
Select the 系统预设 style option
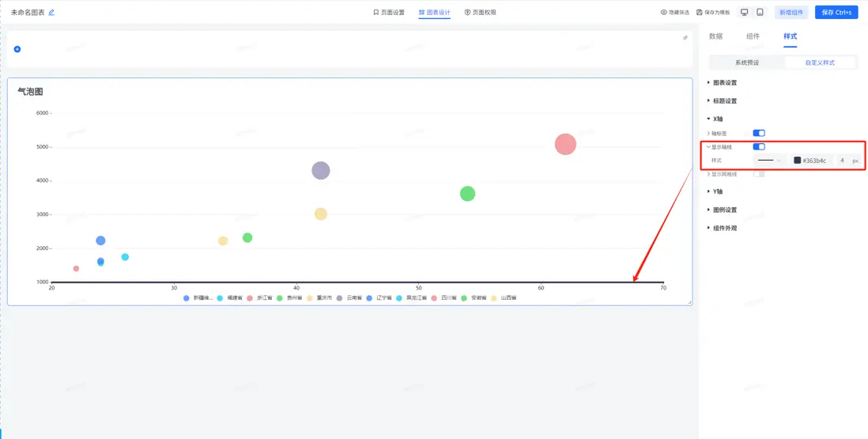pyautogui.click(x=747, y=62)
